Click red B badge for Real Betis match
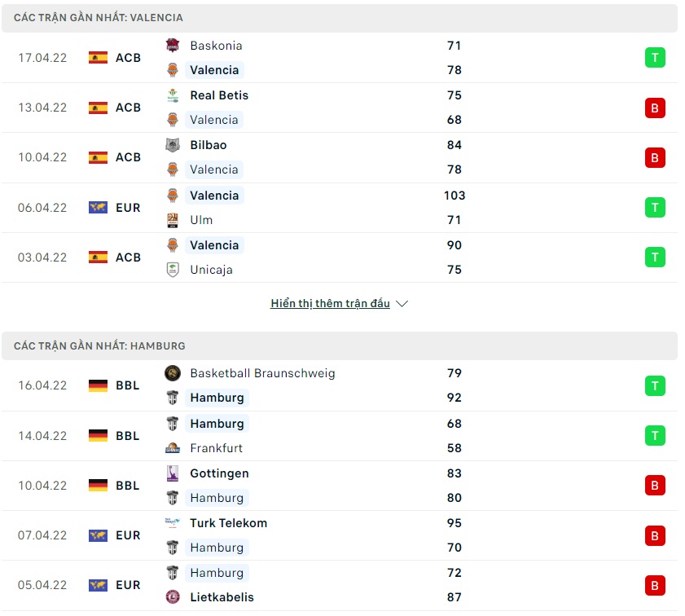685x616 pixels. 655,108
